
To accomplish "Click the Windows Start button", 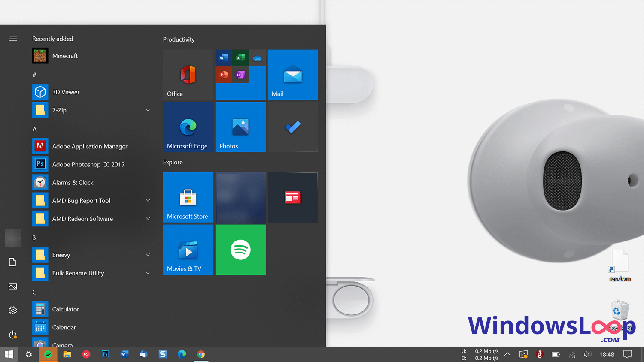I will click(9, 354).
